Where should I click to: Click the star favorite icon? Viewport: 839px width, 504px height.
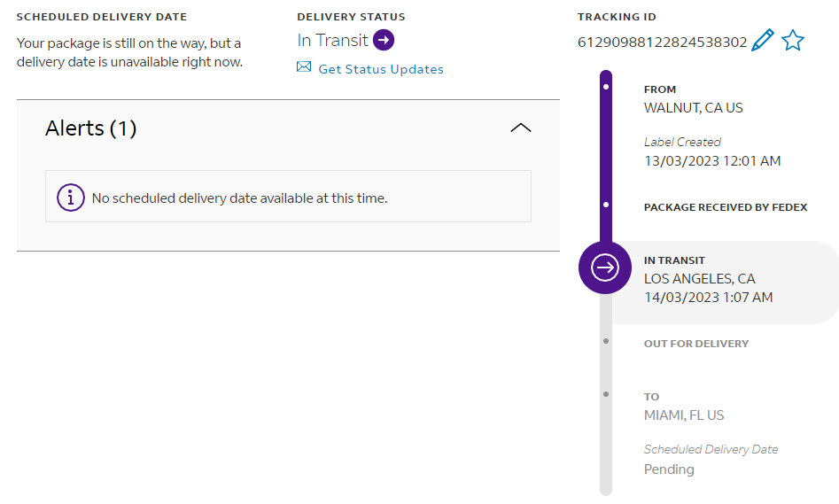pos(792,41)
